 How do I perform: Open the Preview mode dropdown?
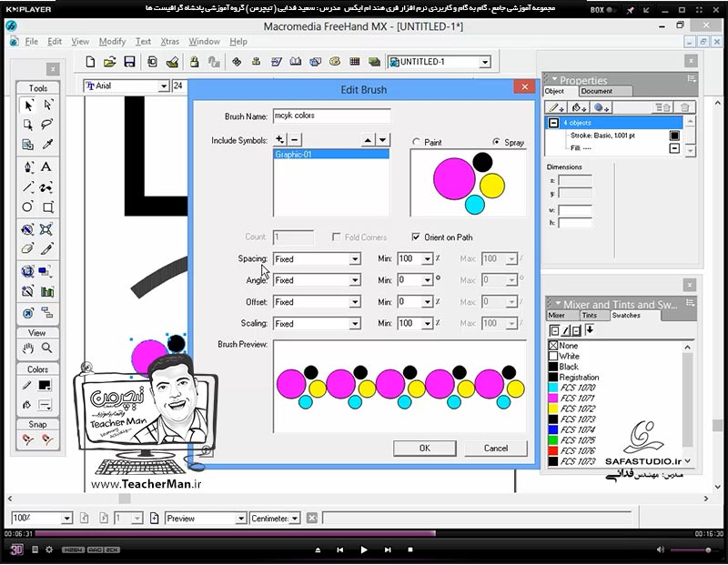[x=240, y=519]
